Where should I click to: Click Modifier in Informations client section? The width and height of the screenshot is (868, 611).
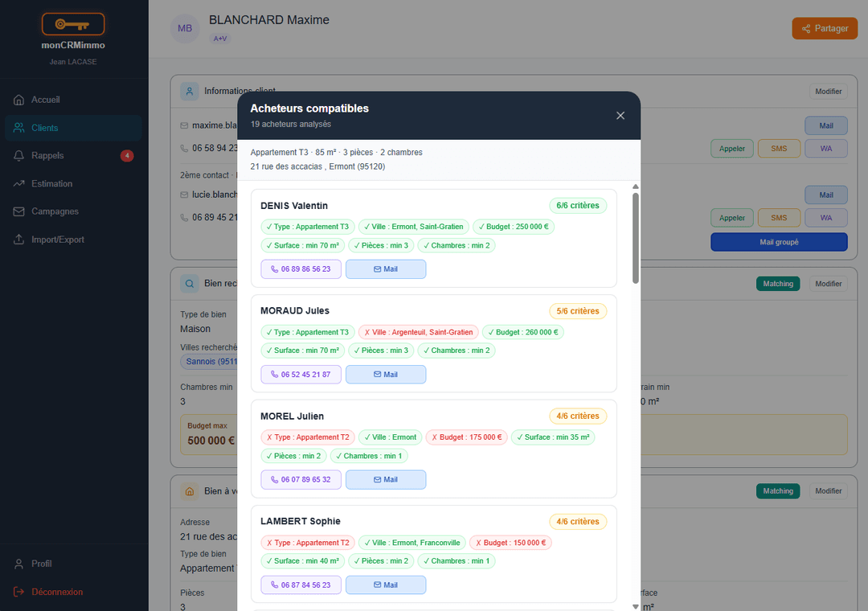(x=828, y=92)
